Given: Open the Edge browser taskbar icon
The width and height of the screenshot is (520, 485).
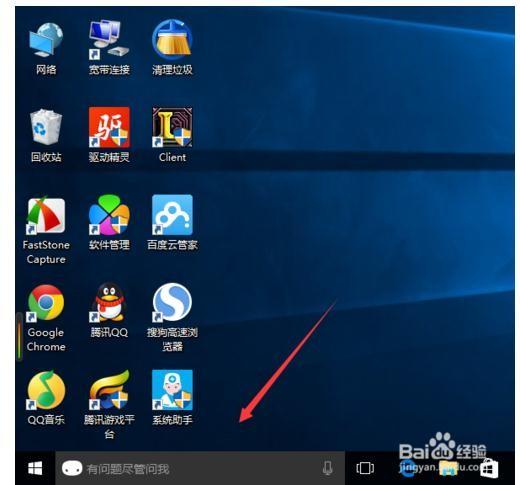Looking at the screenshot, I should pos(408,468).
